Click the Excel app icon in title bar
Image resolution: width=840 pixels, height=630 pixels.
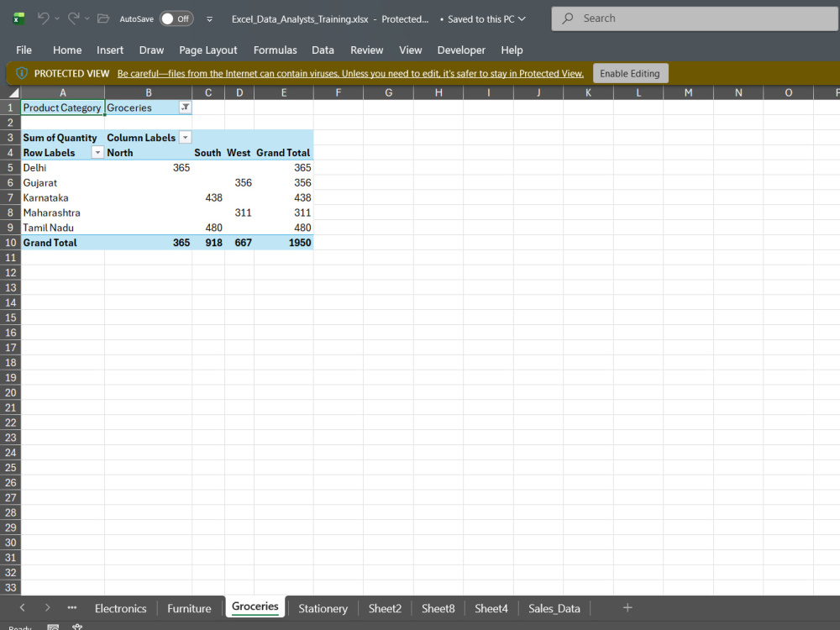click(x=18, y=18)
